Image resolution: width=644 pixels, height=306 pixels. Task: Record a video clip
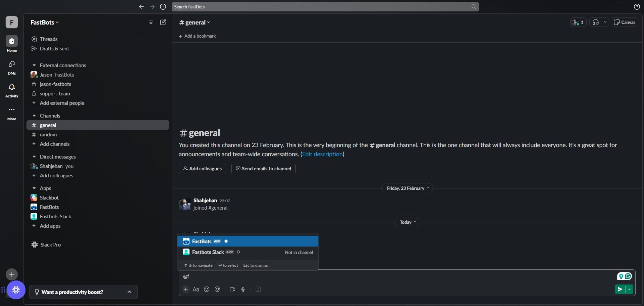click(232, 289)
